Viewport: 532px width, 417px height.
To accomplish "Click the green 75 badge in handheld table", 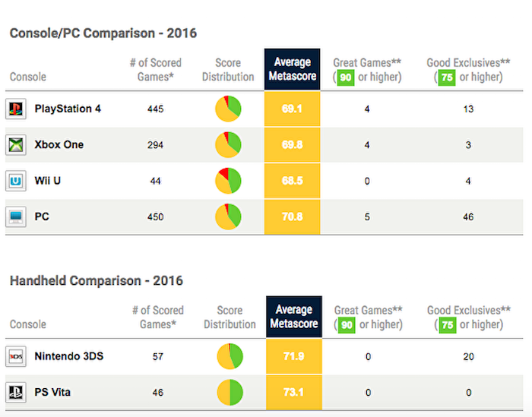I will (448, 324).
